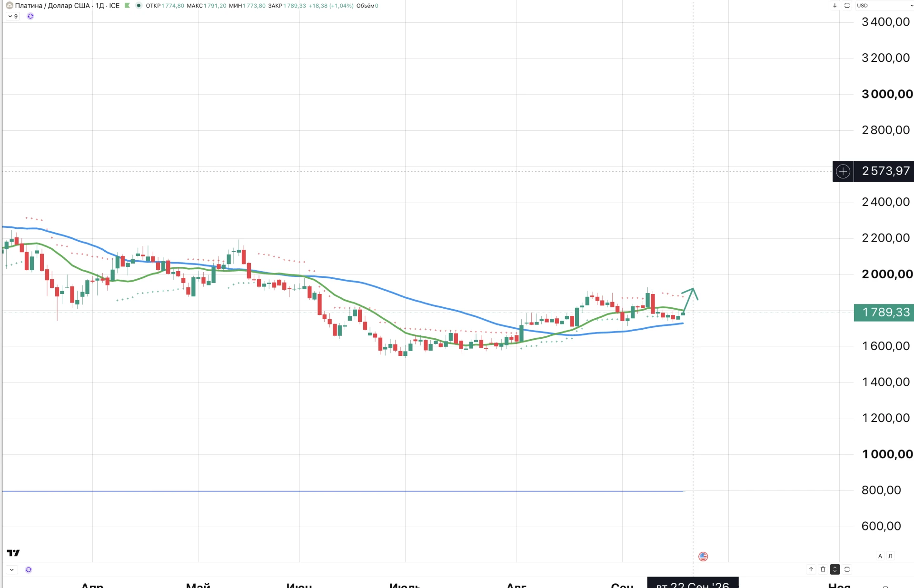Click the purple refresh icon in lower pane
The width and height of the screenshot is (914, 588).
pyautogui.click(x=29, y=570)
